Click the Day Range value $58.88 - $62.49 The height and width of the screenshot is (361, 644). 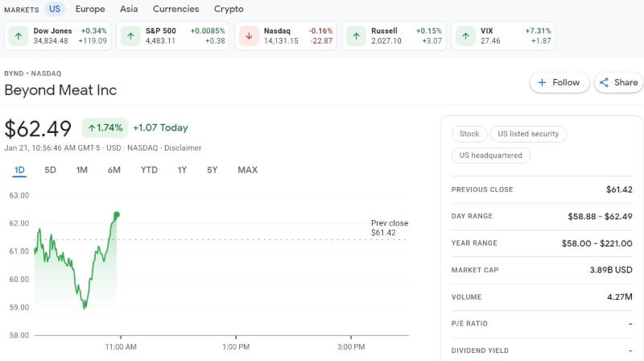(x=600, y=216)
